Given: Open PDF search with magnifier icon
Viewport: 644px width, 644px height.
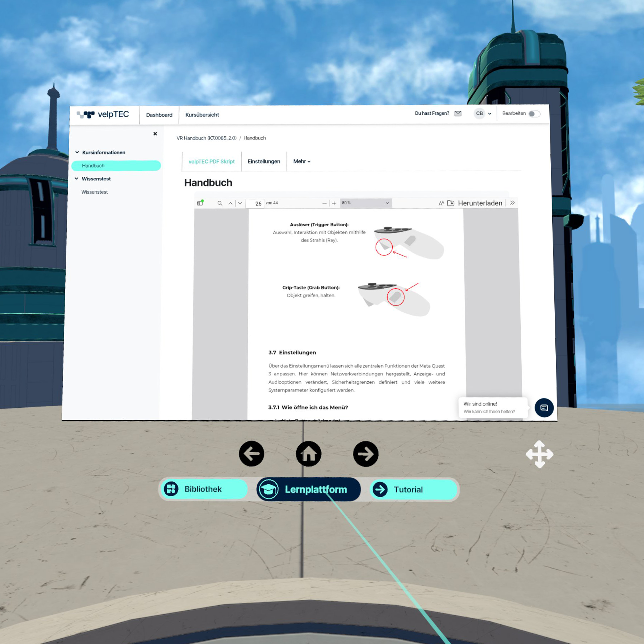Looking at the screenshot, I should pyautogui.click(x=220, y=203).
